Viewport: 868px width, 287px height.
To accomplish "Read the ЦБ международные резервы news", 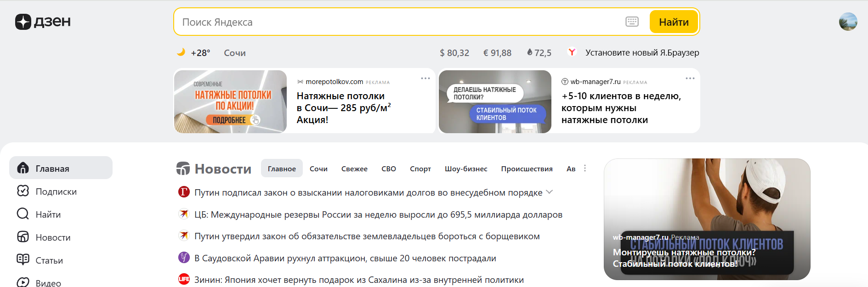I will 378,214.
